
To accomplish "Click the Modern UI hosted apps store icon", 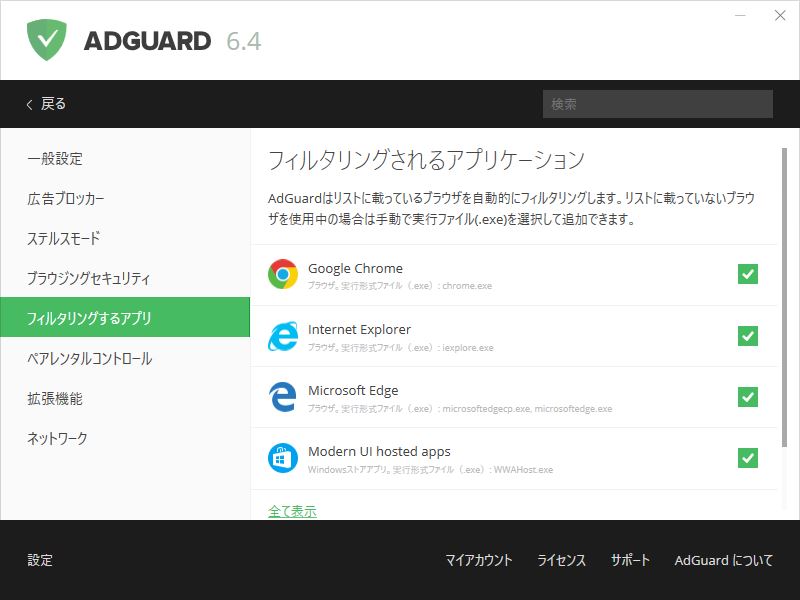I will point(283,458).
